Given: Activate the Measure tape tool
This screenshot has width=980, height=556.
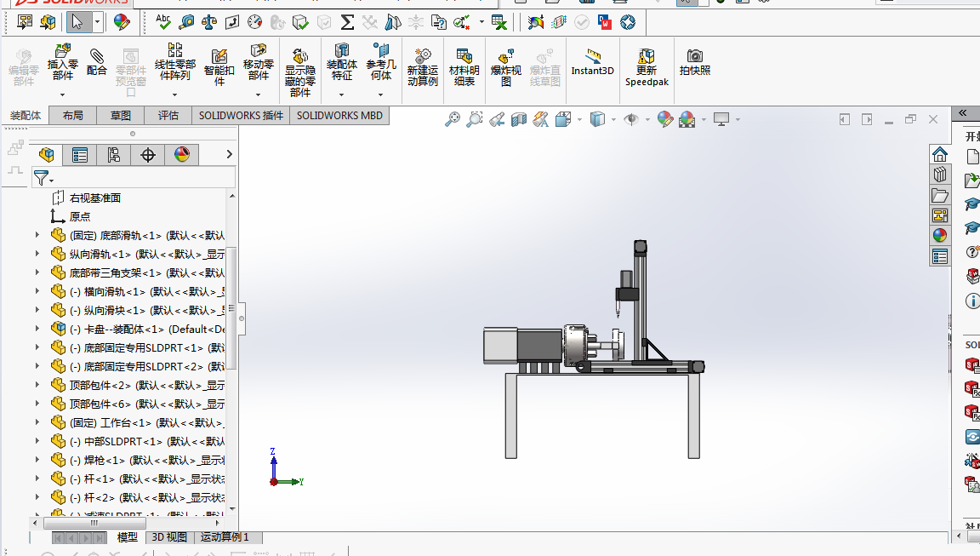Looking at the screenshot, I should 186,22.
